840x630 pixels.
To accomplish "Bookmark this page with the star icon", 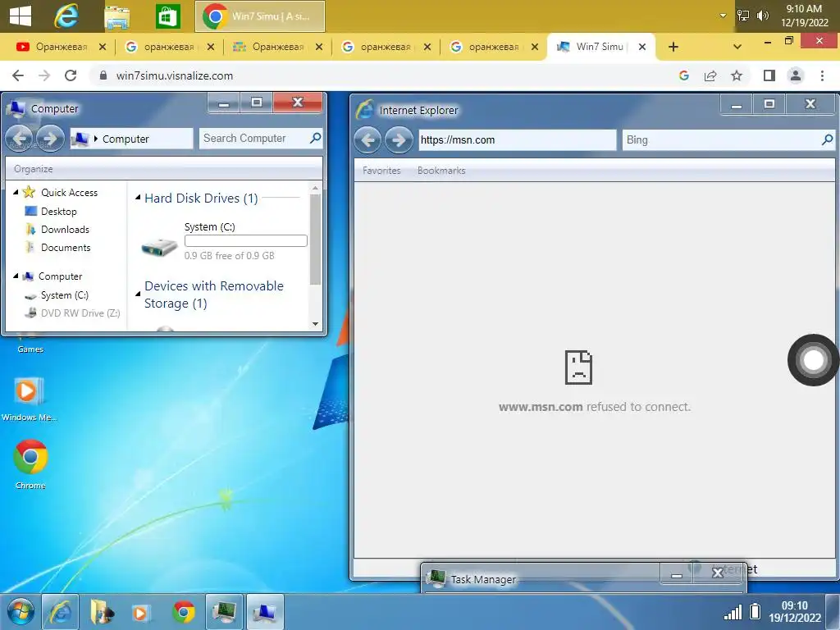I will [737, 75].
